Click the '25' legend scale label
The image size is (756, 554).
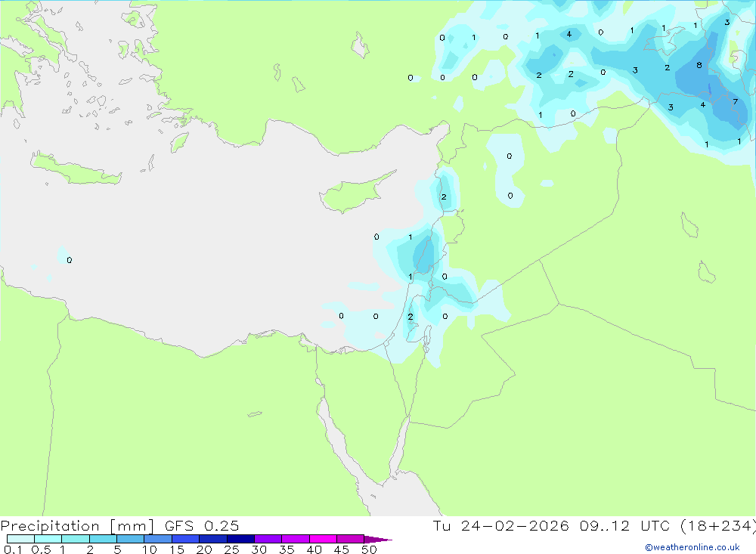[x=231, y=549]
